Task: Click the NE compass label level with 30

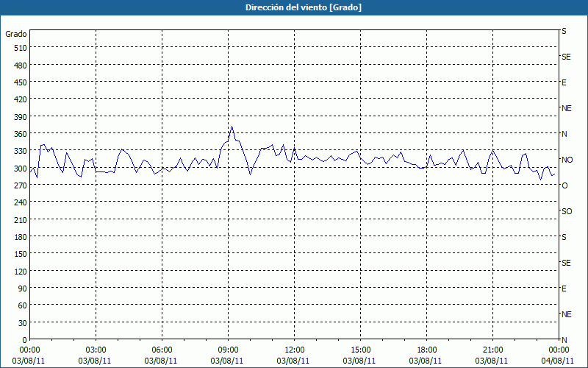Action: point(566,314)
